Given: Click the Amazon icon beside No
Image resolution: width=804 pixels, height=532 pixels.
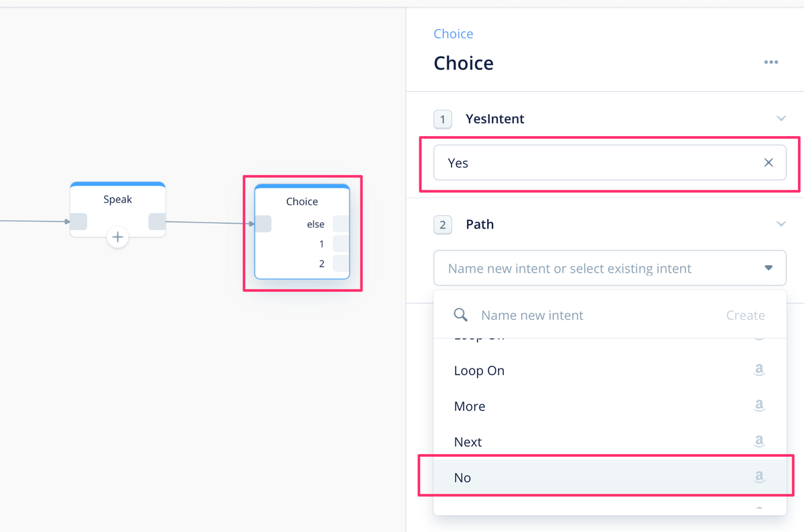Looking at the screenshot, I should pos(759,477).
